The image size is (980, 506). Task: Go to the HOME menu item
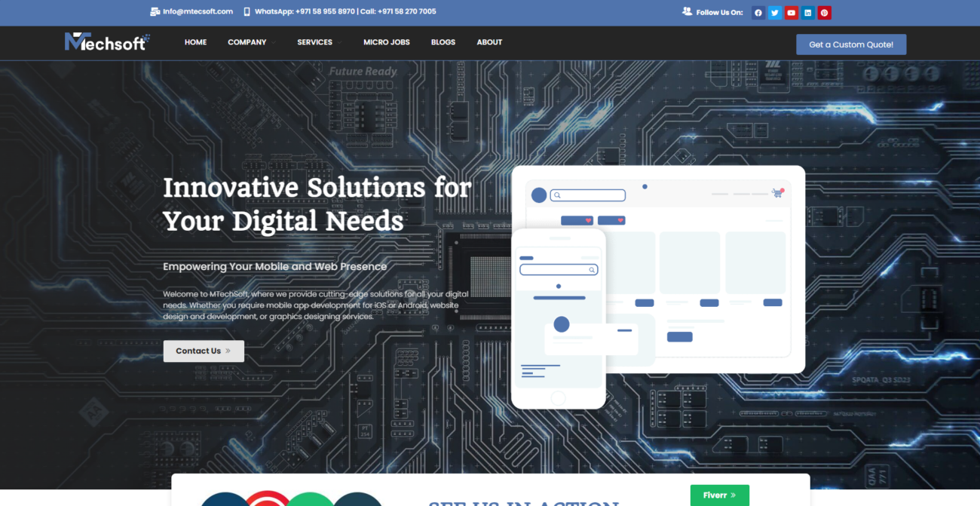tap(195, 42)
